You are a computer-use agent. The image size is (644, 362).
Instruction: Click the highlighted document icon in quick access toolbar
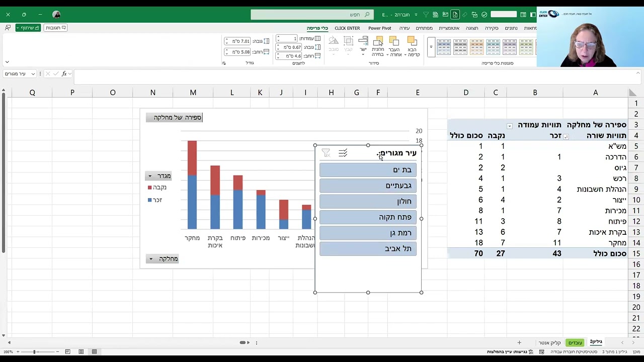click(x=455, y=15)
